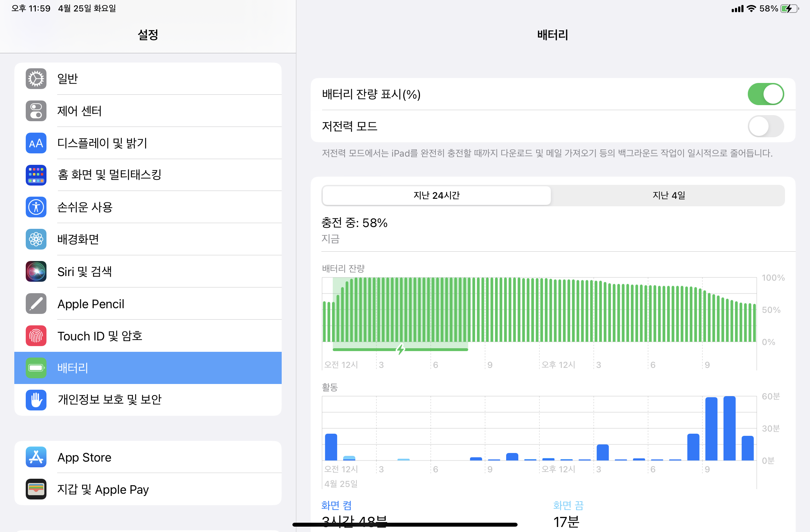Open Control Center settings icon
This screenshot has width=810, height=532.
[x=36, y=111]
